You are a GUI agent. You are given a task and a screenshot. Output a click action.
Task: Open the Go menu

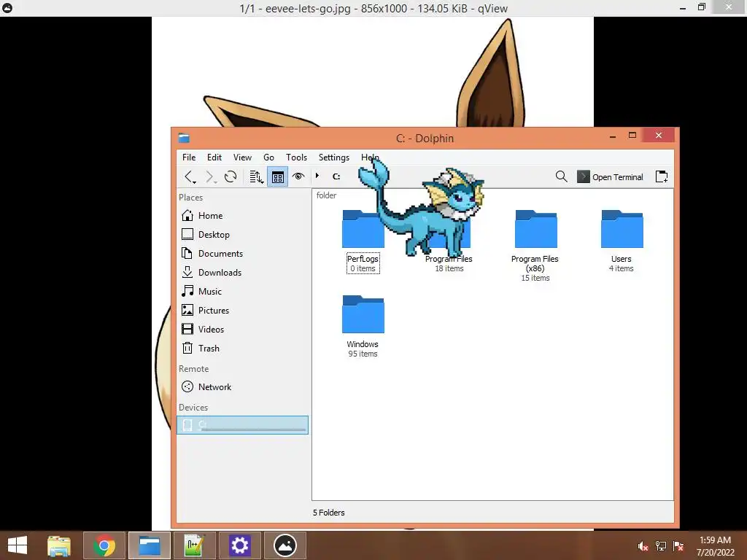click(268, 157)
